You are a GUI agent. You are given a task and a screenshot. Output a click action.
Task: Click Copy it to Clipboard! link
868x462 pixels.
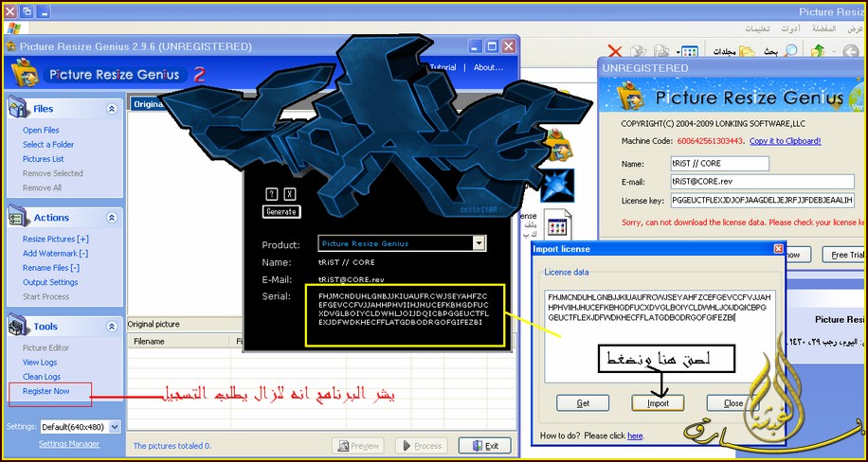[785, 141]
